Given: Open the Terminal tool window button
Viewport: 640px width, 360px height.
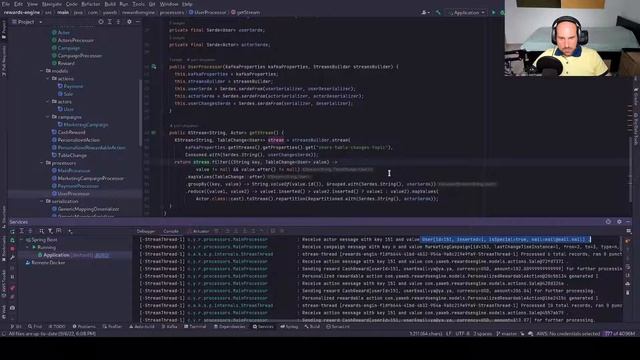Looking at the screenshot, I should click(x=196, y=327).
